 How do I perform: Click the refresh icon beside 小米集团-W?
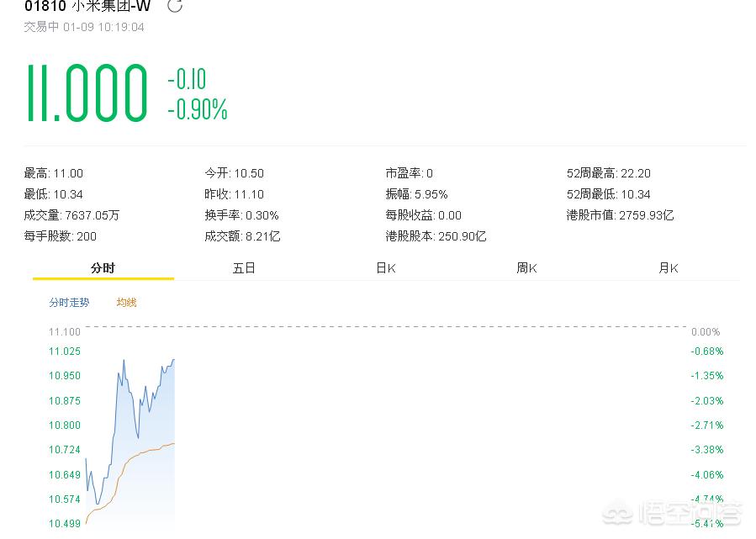click(175, 5)
